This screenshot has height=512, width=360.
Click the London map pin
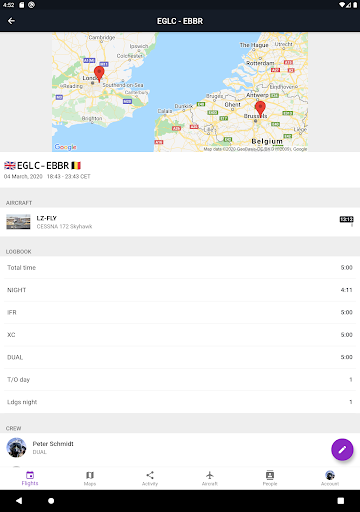tap(99, 74)
